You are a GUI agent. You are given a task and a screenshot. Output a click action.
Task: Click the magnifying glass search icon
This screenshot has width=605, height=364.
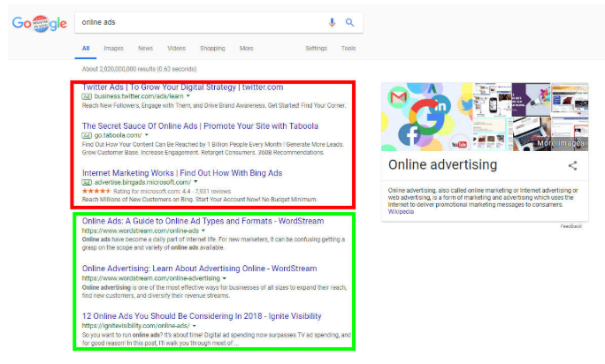tap(349, 23)
